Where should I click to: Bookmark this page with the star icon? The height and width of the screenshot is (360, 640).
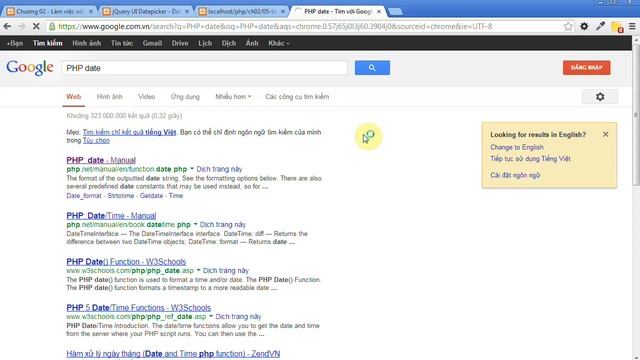pyautogui.click(x=568, y=26)
